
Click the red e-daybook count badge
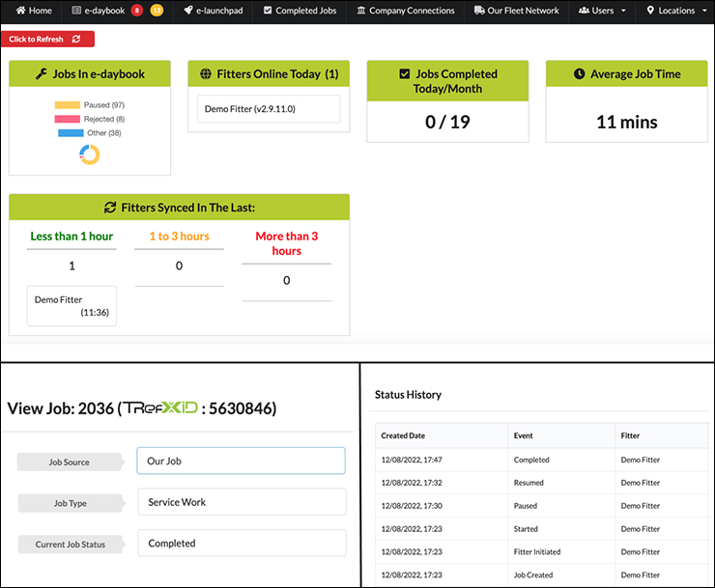tap(137, 11)
